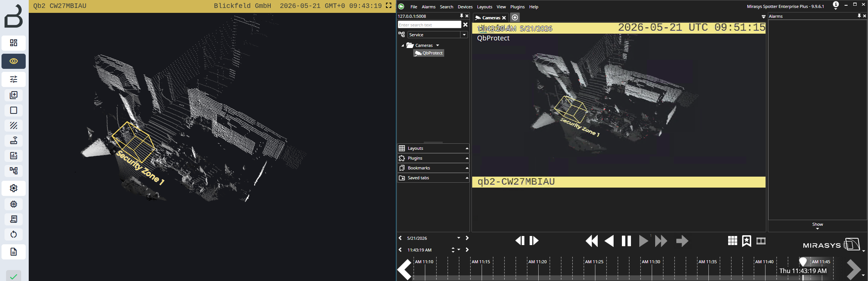This screenshot has height=281, width=868.
Task: Click the Mirasys green app logo icon
Action: point(401,6)
